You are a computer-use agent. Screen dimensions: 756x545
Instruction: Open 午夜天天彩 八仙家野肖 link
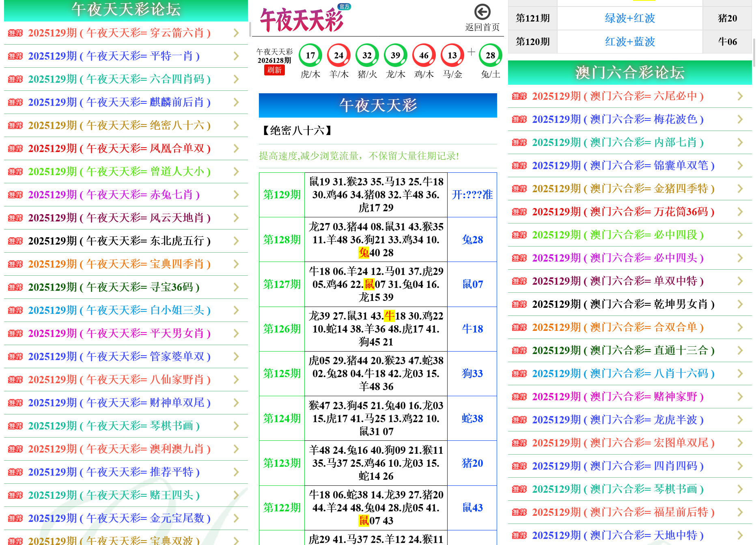pyautogui.click(x=119, y=380)
